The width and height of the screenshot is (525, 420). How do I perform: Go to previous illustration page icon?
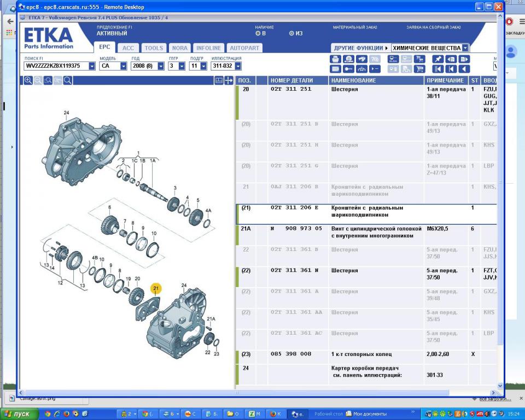pyautogui.click(x=451, y=59)
